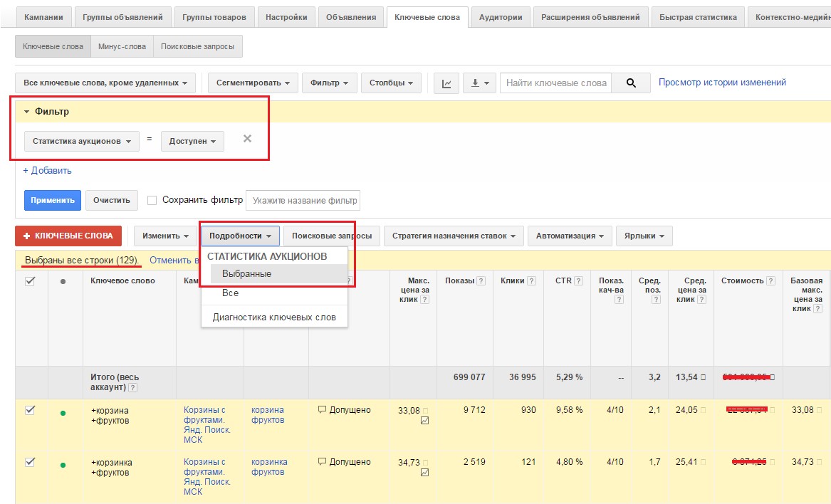
Task: Close the Подробности dropdown button
Action: [x=240, y=236]
